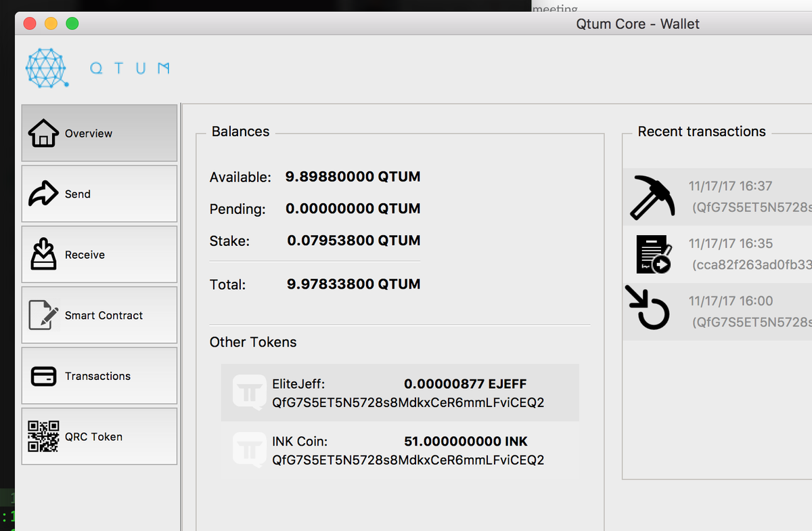Minimize the wallet with yellow button

(x=51, y=24)
